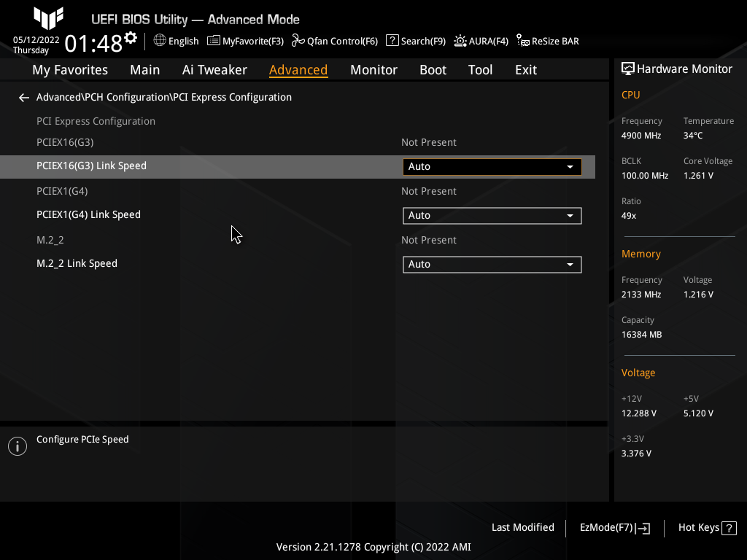The width and height of the screenshot is (747, 560).
Task: Select the PCIEX1(G4) Link Speed label
Action: coord(88,215)
